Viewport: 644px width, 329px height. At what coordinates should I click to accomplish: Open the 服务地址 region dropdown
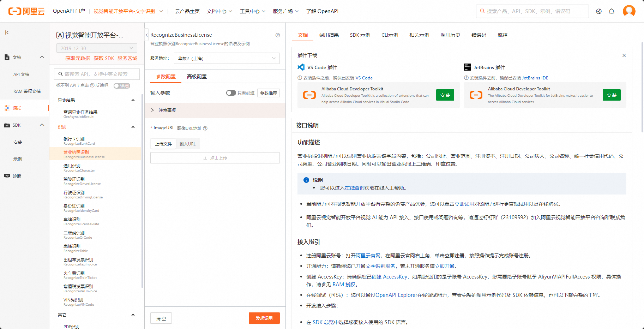(227, 58)
